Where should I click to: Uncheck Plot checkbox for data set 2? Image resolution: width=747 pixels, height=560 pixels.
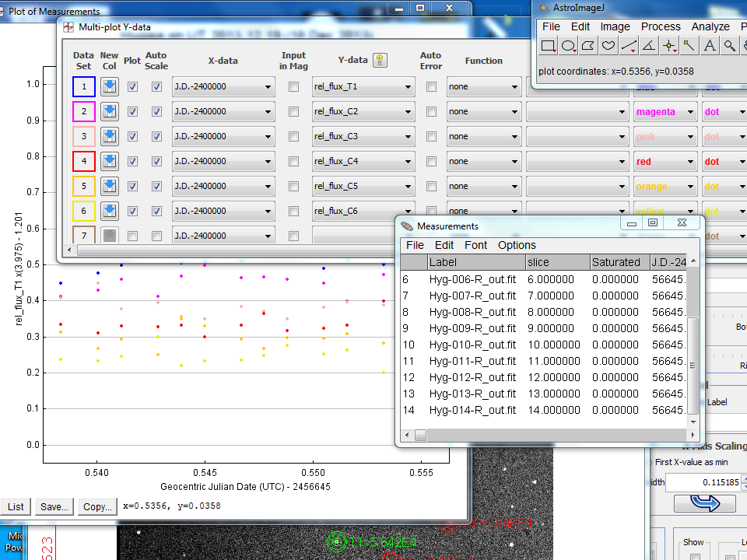point(132,111)
